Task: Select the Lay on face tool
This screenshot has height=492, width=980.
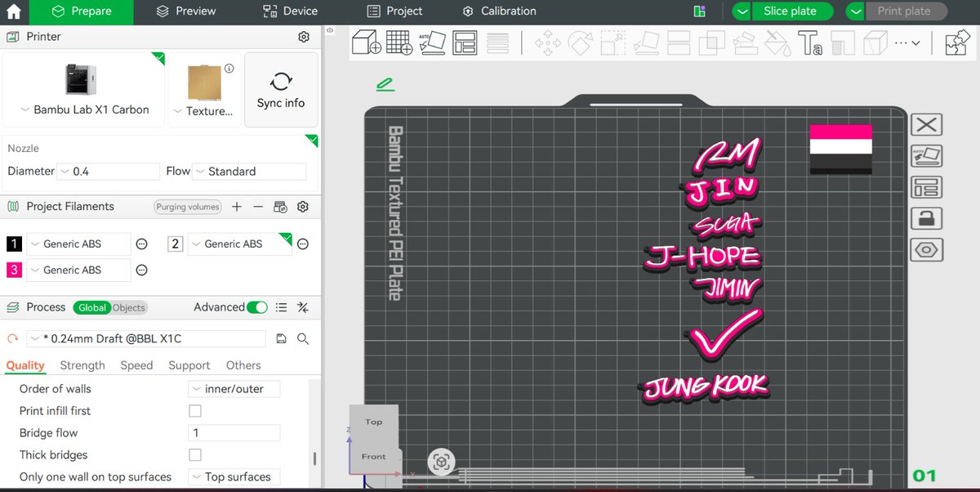Action: click(646, 42)
